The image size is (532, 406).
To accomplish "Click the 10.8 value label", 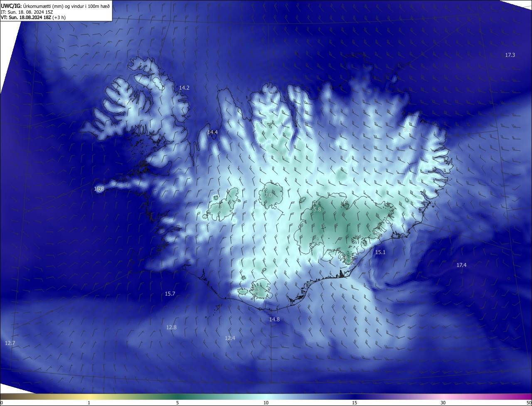I will 99,189.
